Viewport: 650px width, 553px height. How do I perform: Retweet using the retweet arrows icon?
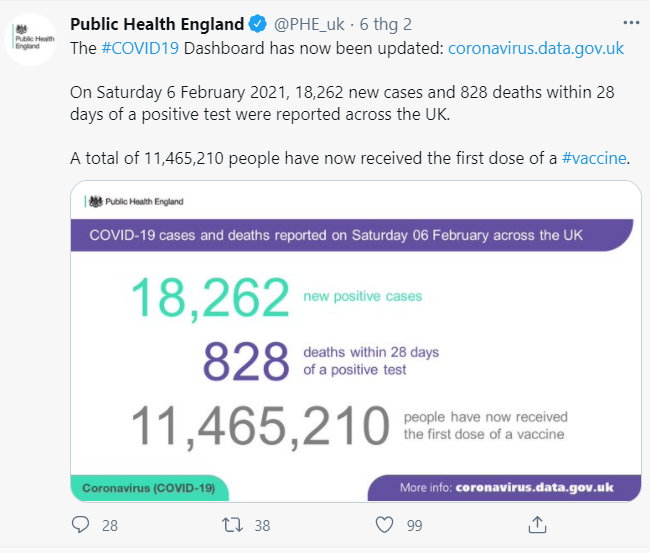point(232,525)
